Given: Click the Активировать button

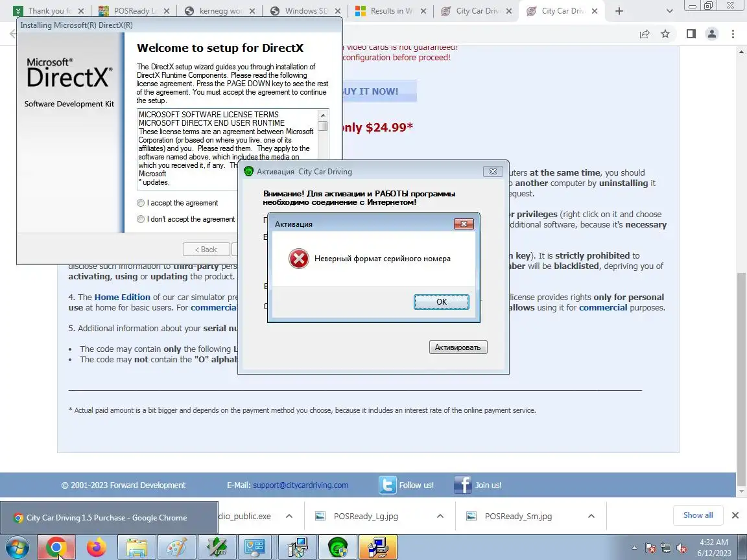Looking at the screenshot, I should pyautogui.click(x=458, y=347).
